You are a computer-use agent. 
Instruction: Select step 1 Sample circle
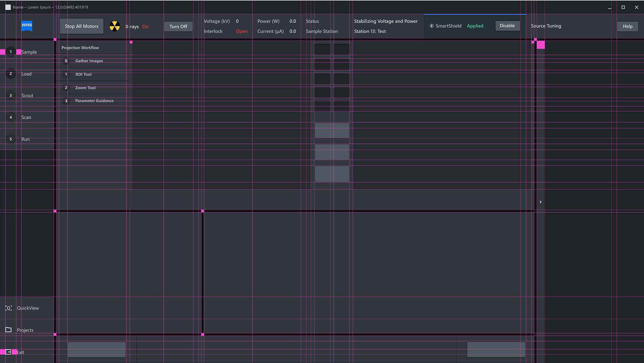pyautogui.click(x=11, y=52)
